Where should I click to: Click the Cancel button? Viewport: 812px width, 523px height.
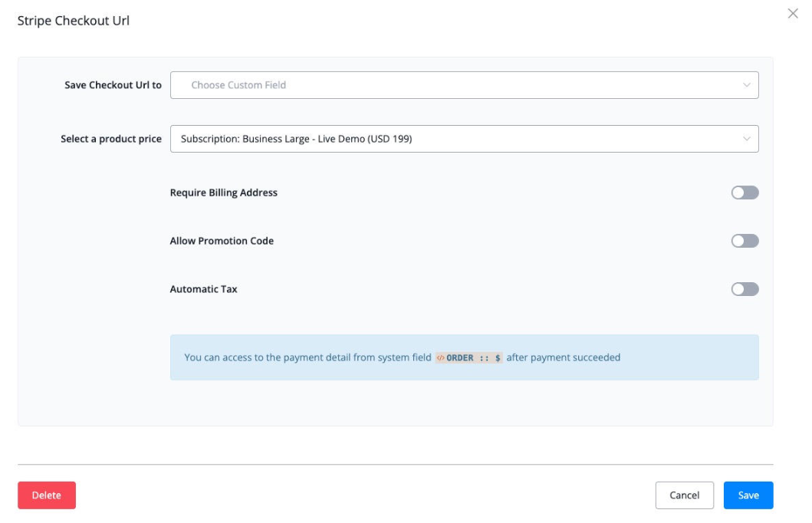pos(684,495)
